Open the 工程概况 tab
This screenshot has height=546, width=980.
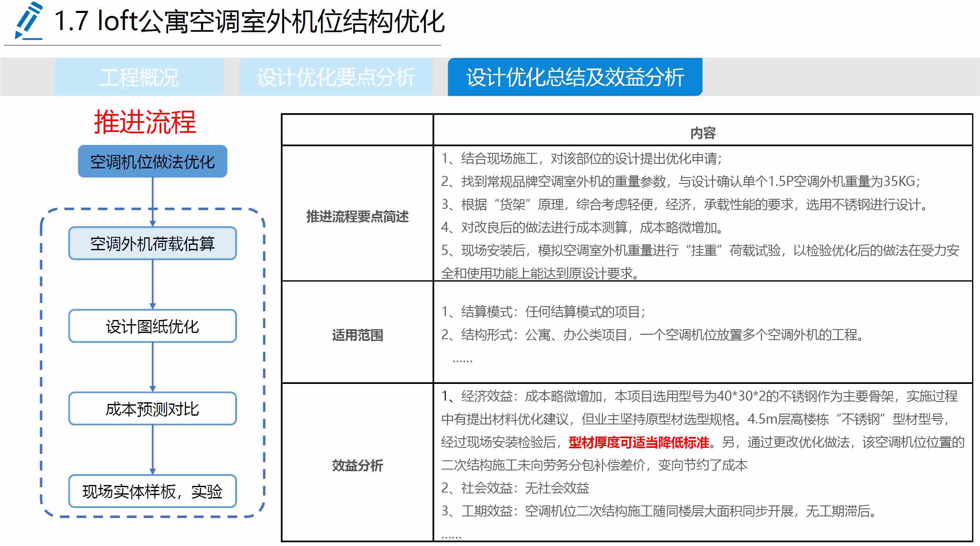click(x=139, y=77)
